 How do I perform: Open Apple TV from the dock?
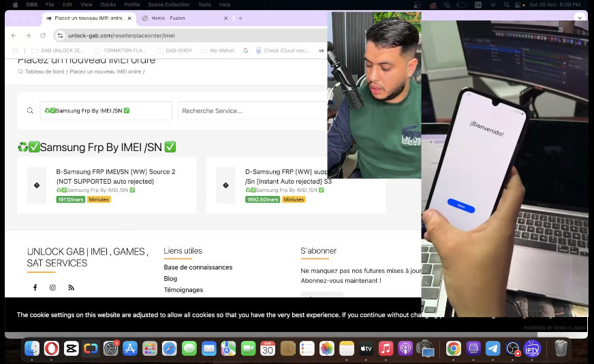pyautogui.click(x=366, y=348)
